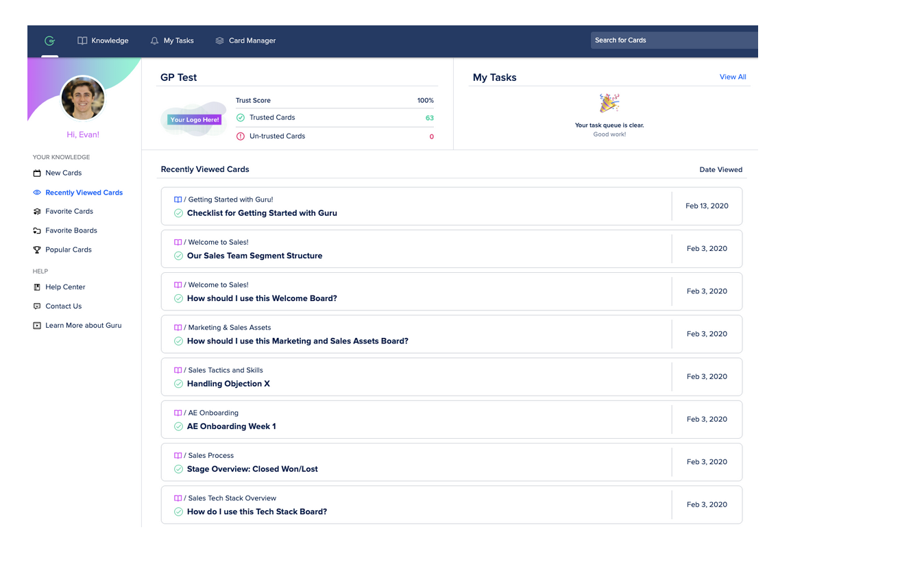This screenshot has width=924, height=569.
Task: Click the Learn More play icon
Action: pos(37,326)
